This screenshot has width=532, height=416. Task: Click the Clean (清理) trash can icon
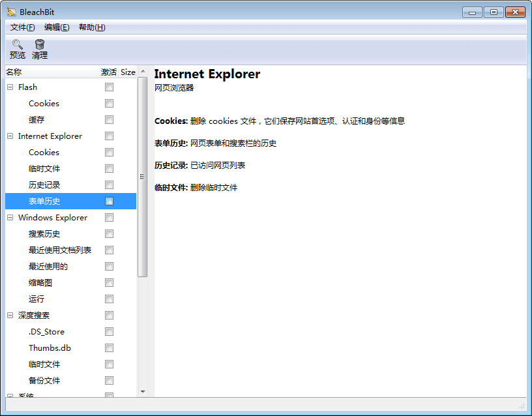point(40,44)
